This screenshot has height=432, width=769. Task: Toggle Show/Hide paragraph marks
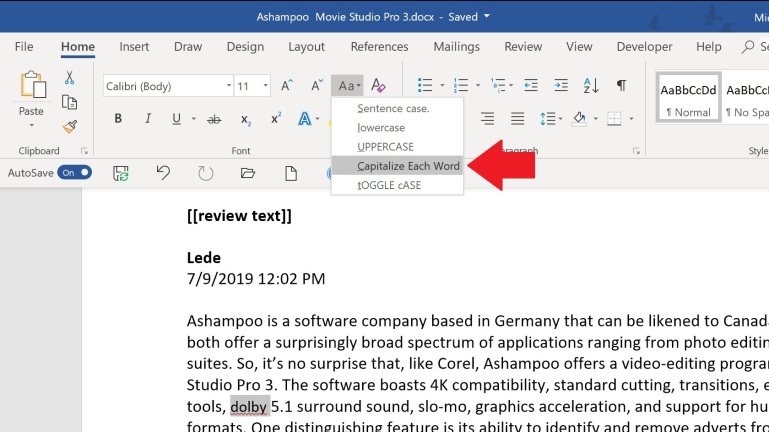point(621,85)
